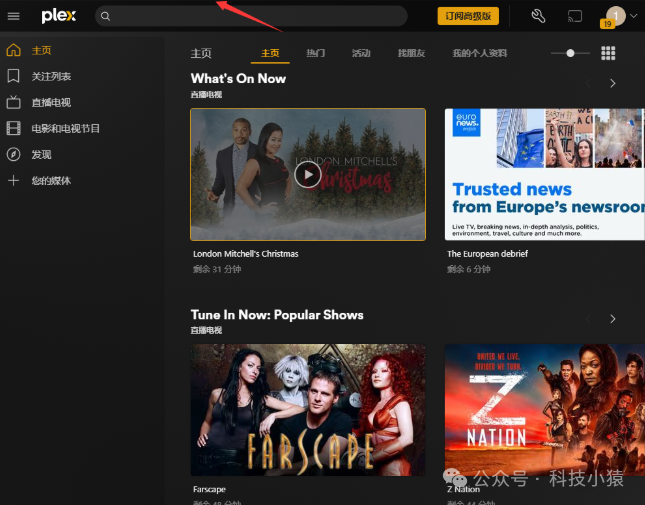The height and width of the screenshot is (505, 645).
Task: Adjust the thumbnail size slider
Action: pyautogui.click(x=571, y=53)
